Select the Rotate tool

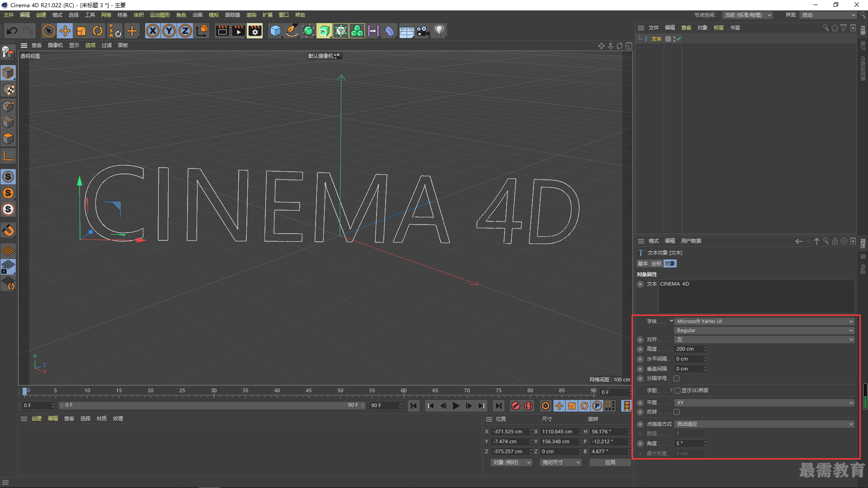coord(98,31)
